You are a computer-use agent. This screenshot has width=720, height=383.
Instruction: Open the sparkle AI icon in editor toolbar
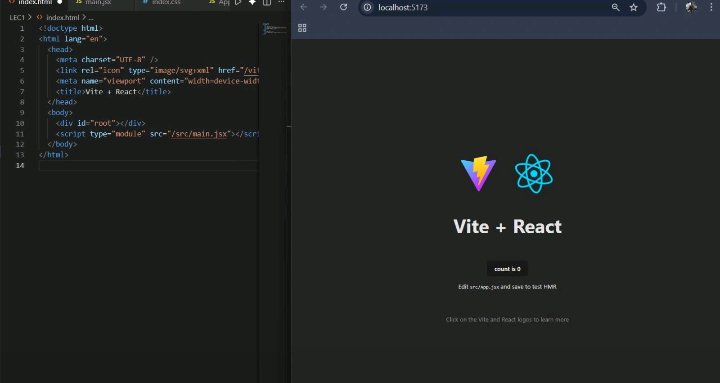pos(252,2)
